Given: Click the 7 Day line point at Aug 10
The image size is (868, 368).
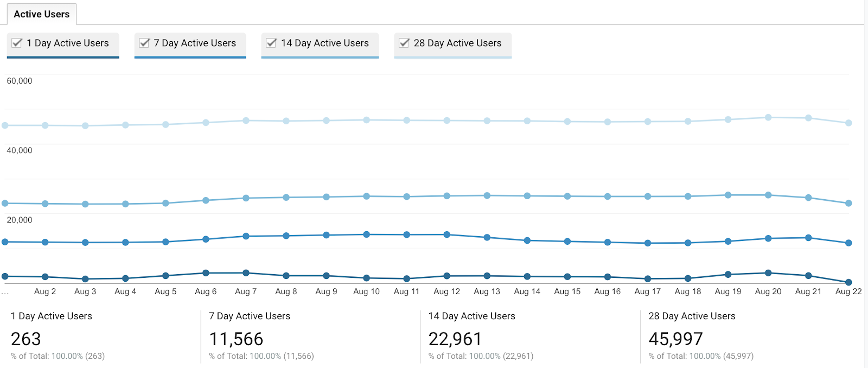Looking at the screenshot, I should coord(367,234).
